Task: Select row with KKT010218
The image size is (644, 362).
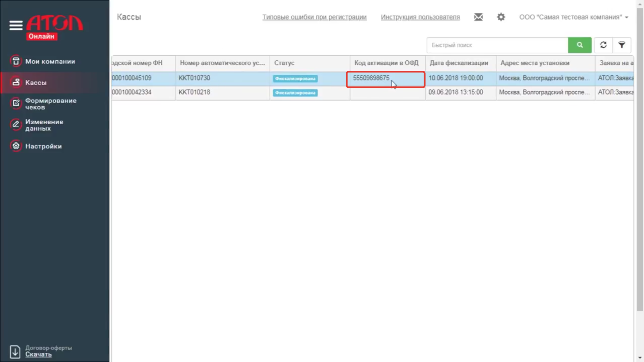Action: [x=194, y=92]
